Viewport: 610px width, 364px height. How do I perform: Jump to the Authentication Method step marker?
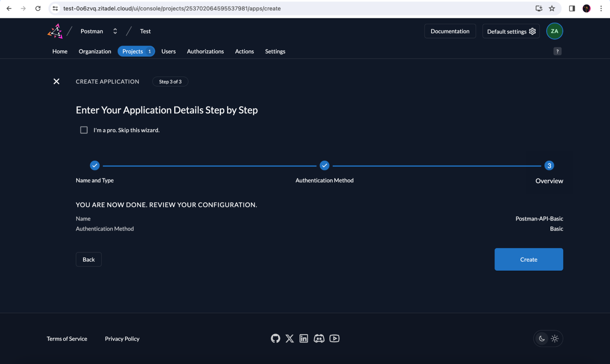tap(324, 166)
